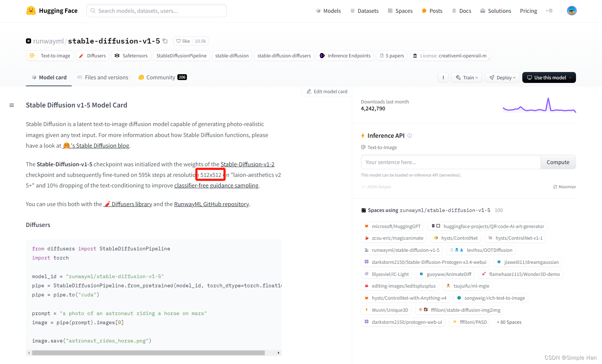Click the Hugging Face logo

pos(52,11)
